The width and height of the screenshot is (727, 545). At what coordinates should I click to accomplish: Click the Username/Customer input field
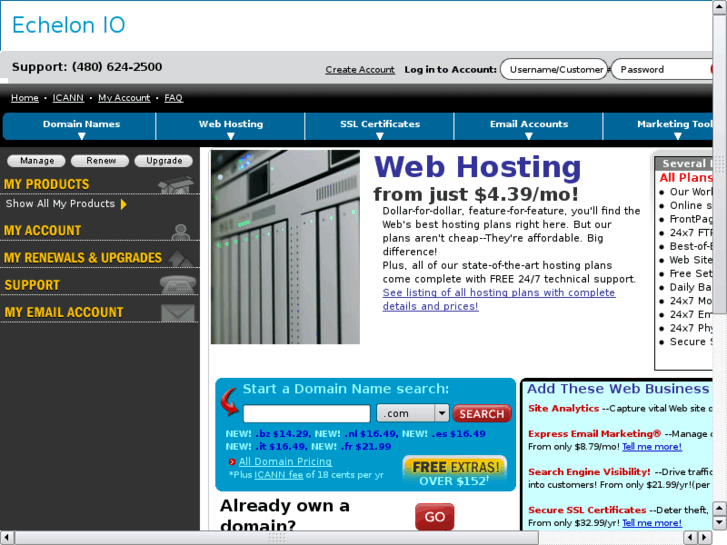pyautogui.click(x=554, y=69)
